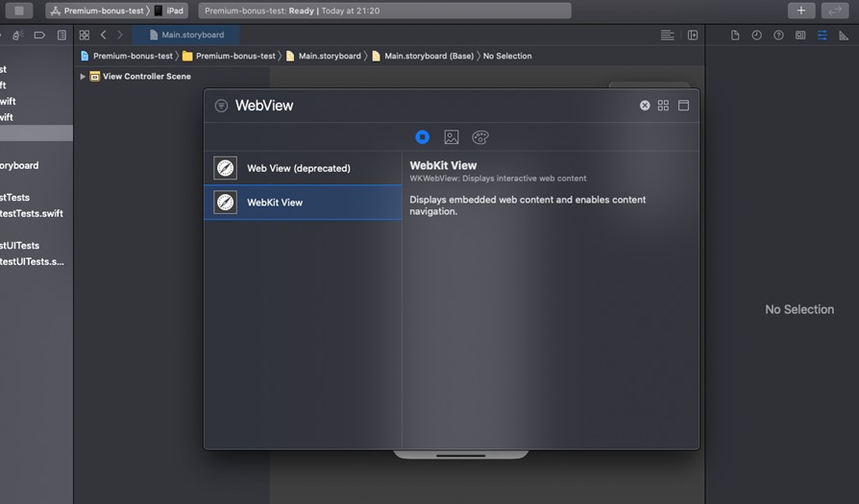This screenshot has height=504, width=859.
Task: Toggle the library details pane
Action: click(x=684, y=106)
